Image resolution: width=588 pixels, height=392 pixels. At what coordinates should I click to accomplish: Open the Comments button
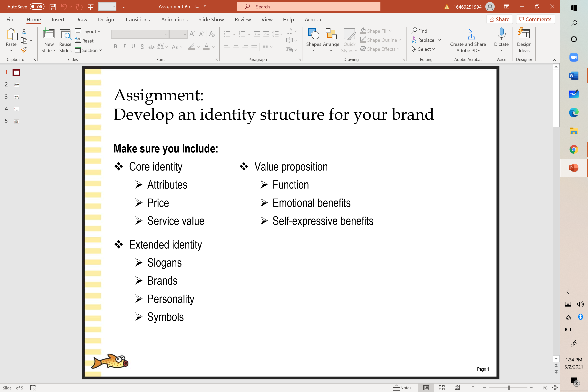535,19
